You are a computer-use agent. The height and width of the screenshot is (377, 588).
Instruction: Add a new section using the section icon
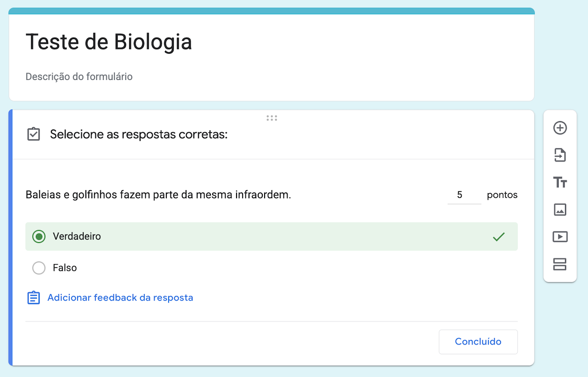[x=560, y=264]
